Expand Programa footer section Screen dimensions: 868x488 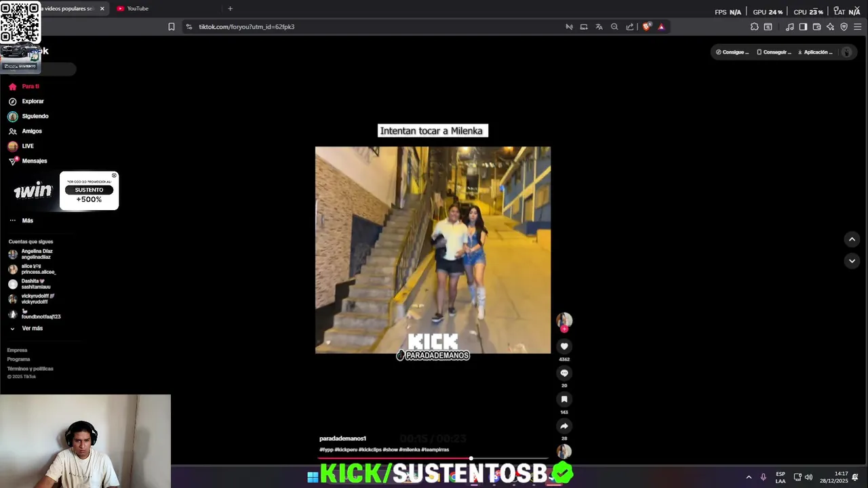click(18, 359)
